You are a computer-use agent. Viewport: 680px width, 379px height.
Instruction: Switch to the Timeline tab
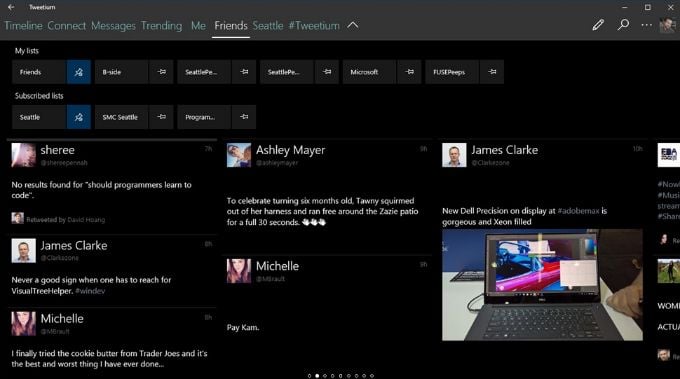(23, 26)
